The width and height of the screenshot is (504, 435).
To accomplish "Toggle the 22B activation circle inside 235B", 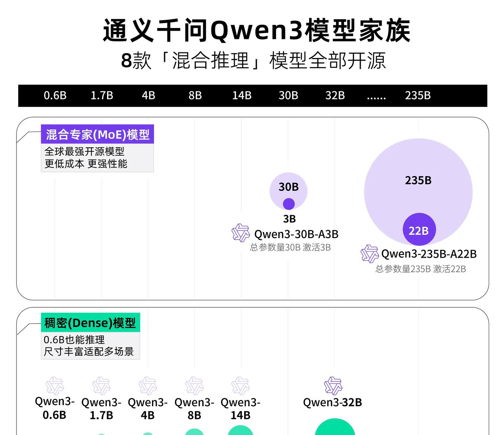I will [419, 229].
